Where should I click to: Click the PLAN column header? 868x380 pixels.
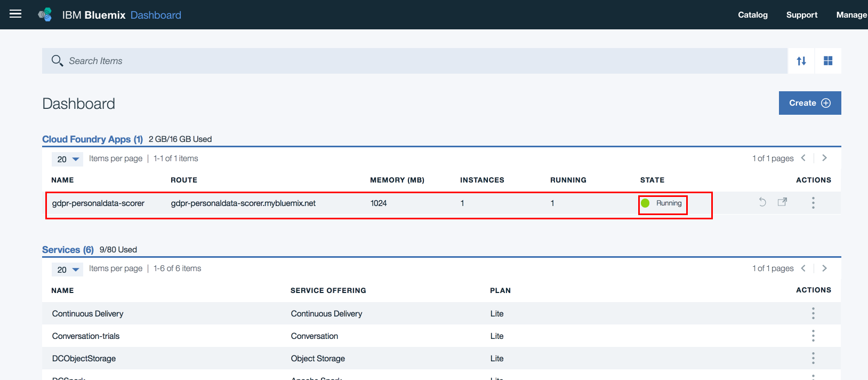click(x=500, y=290)
